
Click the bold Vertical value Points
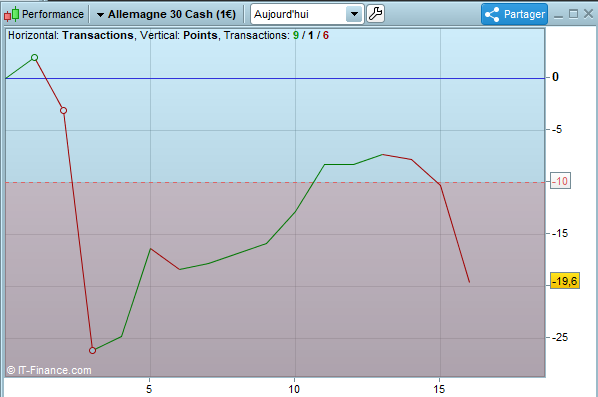pyautogui.click(x=200, y=35)
